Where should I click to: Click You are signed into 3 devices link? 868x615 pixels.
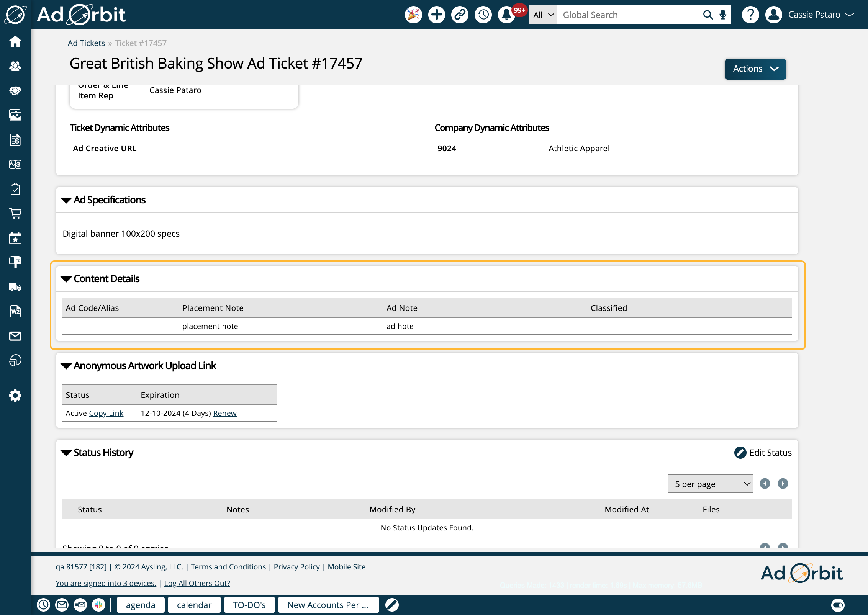(x=106, y=583)
